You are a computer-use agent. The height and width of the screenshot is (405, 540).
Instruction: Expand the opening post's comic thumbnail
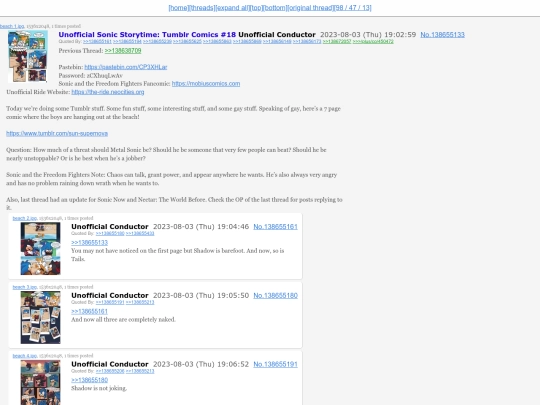click(x=28, y=56)
